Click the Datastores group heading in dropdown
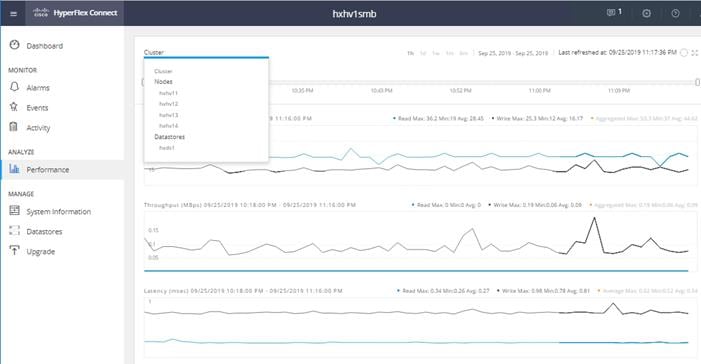Image resolution: width=701 pixels, height=364 pixels. [169, 137]
